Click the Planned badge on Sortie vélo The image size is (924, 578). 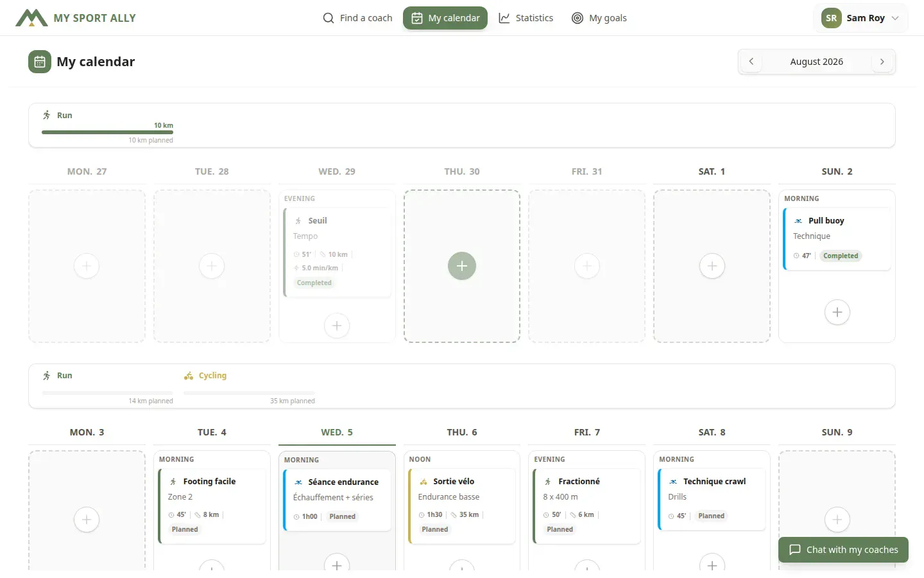point(435,529)
